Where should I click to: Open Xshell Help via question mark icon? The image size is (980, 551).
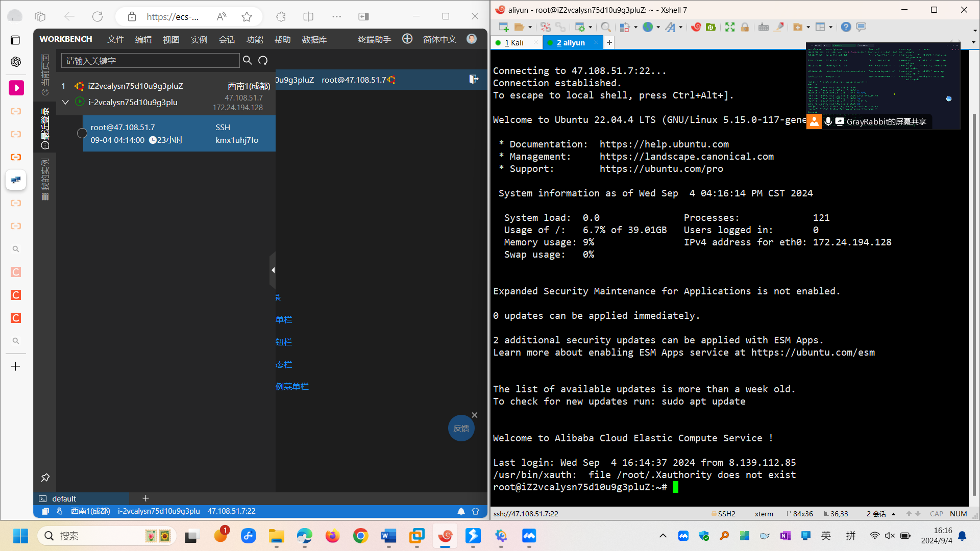point(846,27)
